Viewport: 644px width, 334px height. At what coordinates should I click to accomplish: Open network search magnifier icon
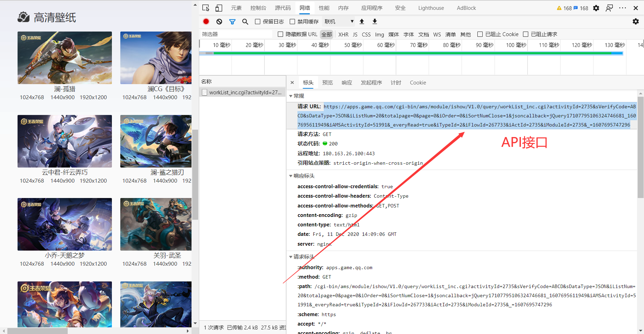point(245,21)
